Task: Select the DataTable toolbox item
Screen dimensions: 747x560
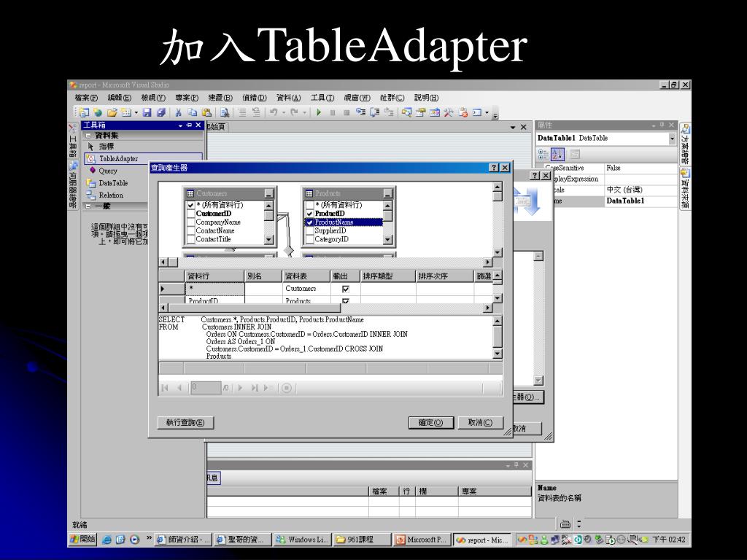Action: 113,183
